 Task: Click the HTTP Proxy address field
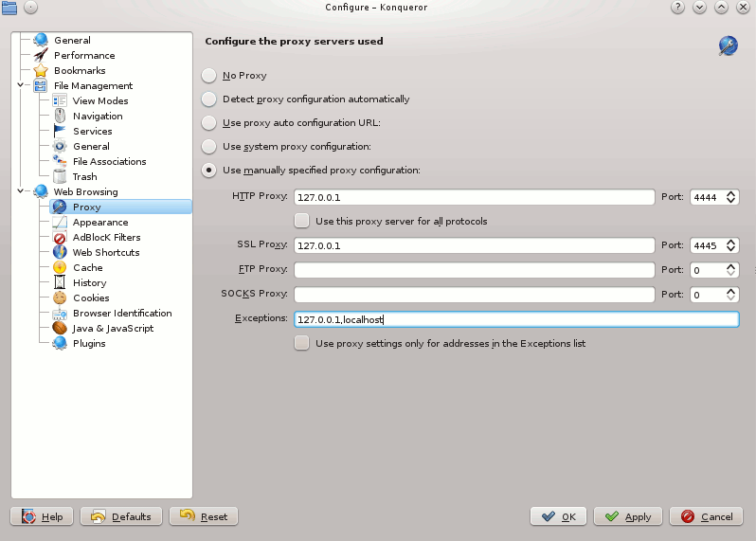pyautogui.click(x=475, y=197)
